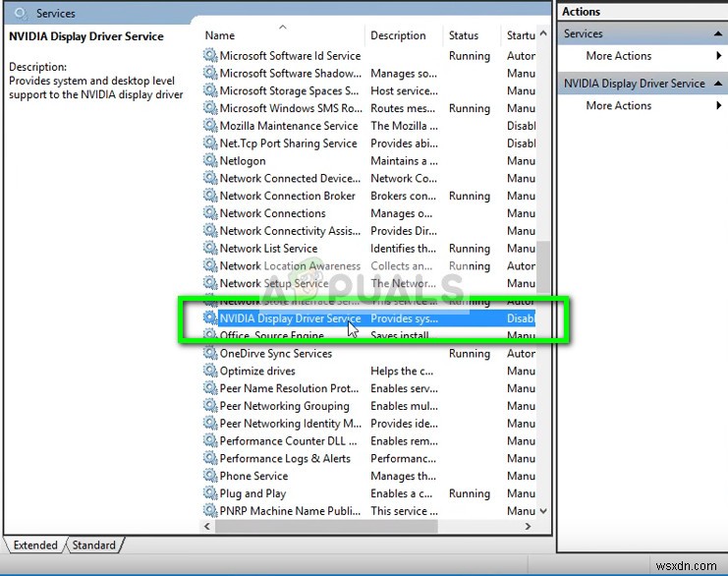Viewport: 728px width, 576px height.
Task: Open More Actions under Services heading
Action: click(x=618, y=56)
